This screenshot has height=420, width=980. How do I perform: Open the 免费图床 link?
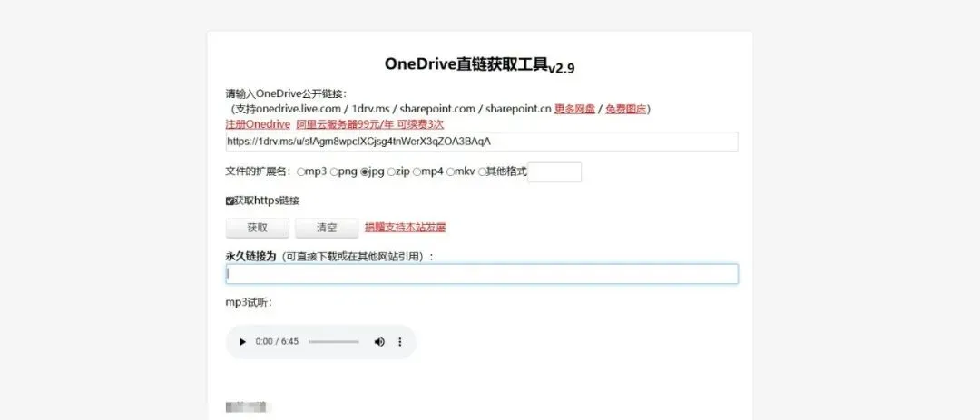625,110
